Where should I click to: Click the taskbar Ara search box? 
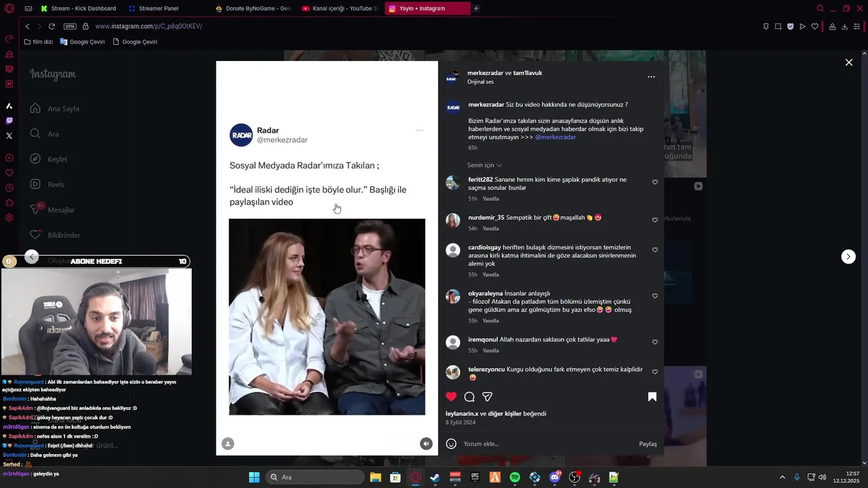click(x=315, y=477)
